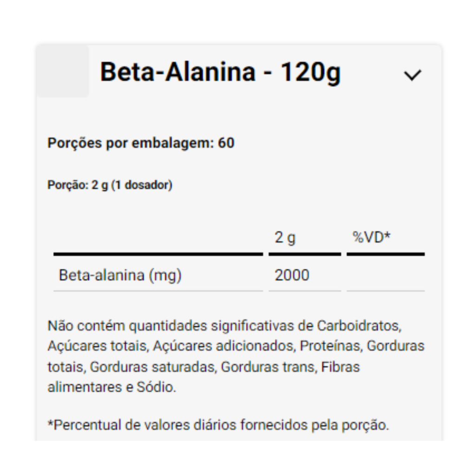The image size is (476, 476).
Task: Click Açúcares adicionados in the note
Action: 223,346
